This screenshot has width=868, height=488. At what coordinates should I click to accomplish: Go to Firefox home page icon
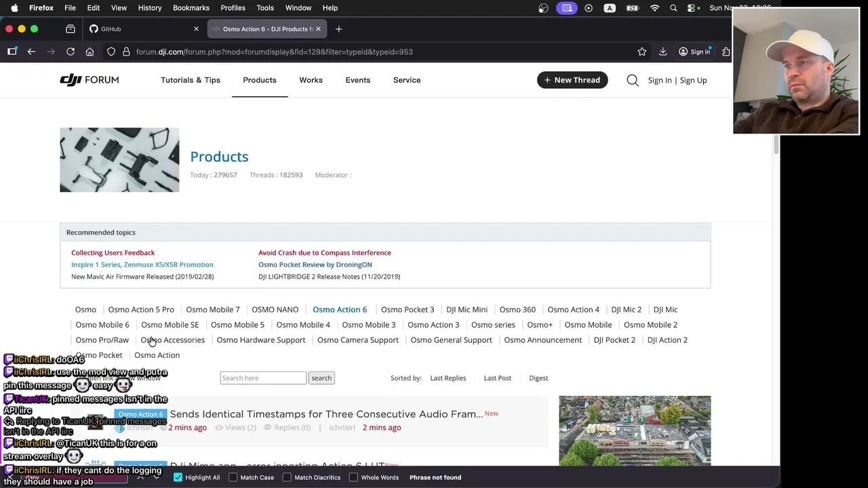[x=90, y=52]
